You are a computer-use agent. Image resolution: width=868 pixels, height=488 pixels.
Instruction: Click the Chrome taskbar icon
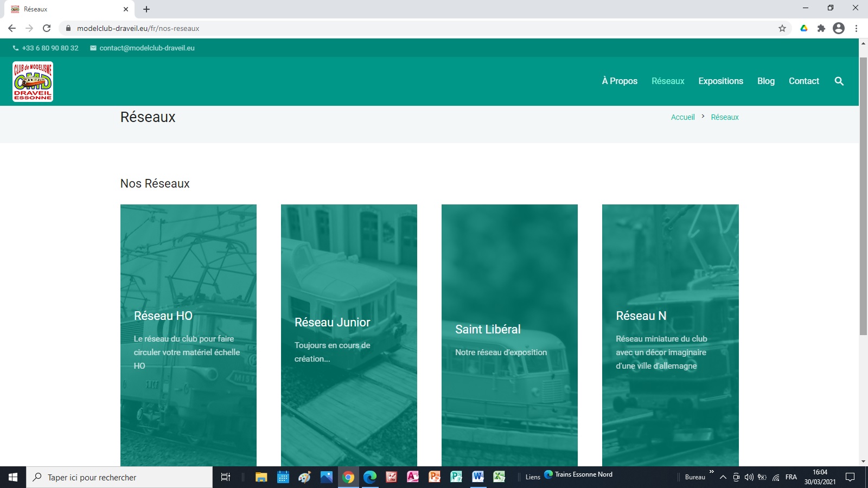click(x=348, y=477)
